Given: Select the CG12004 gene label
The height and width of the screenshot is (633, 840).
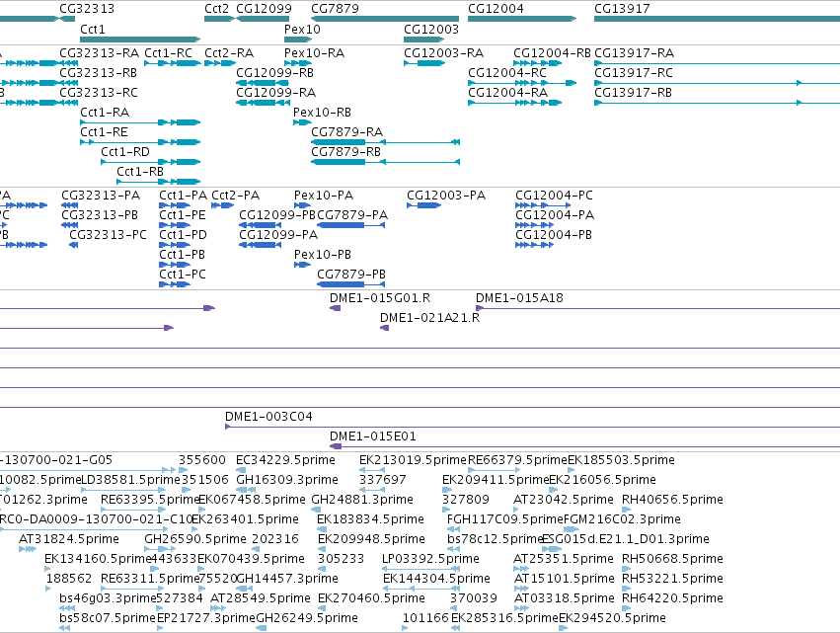Looking at the screenshot, I should click(x=496, y=9).
